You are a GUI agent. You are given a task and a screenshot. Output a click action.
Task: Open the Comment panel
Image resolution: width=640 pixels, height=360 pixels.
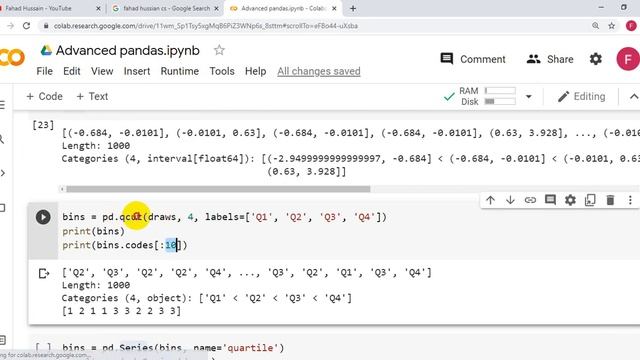coord(473,59)
